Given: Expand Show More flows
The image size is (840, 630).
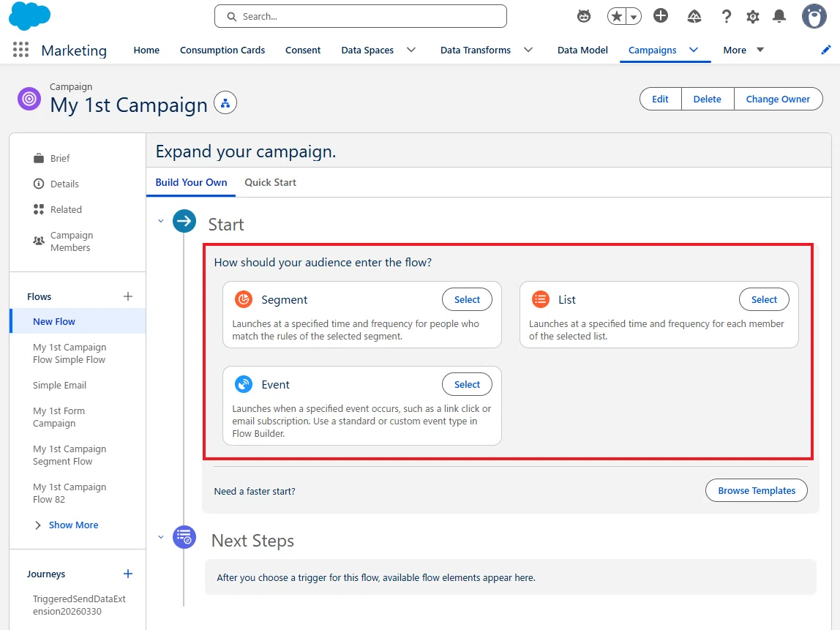Looking at the screenshot, I should (67, 525).
